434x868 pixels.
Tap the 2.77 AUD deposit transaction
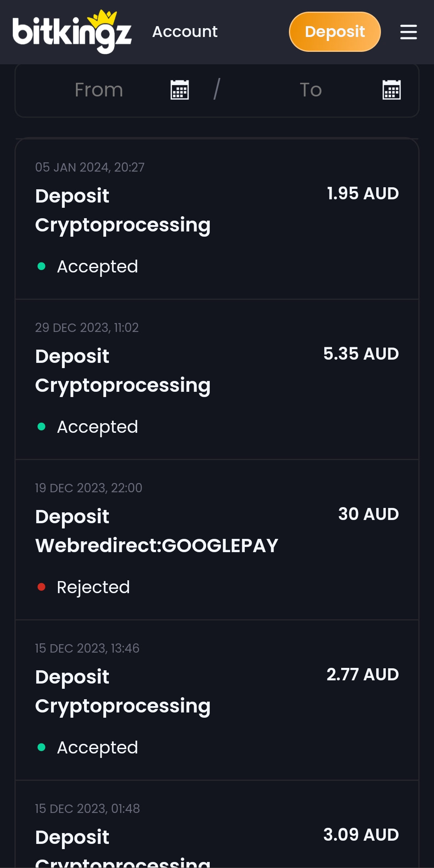(217, 700)
